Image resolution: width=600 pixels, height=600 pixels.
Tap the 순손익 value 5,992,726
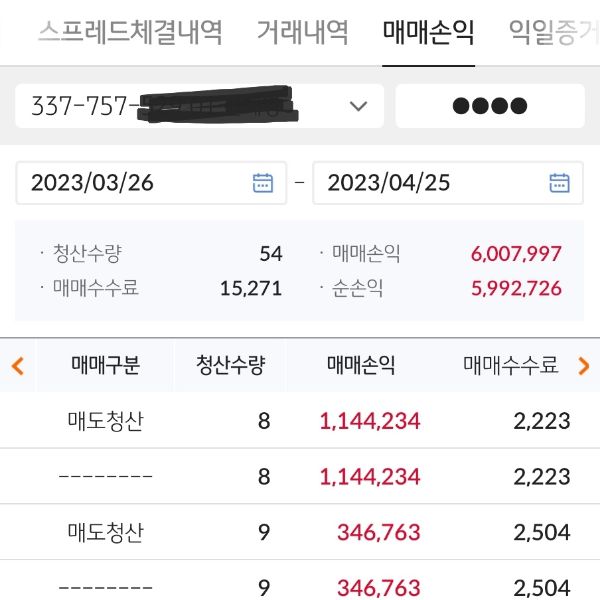coord(515,289)
